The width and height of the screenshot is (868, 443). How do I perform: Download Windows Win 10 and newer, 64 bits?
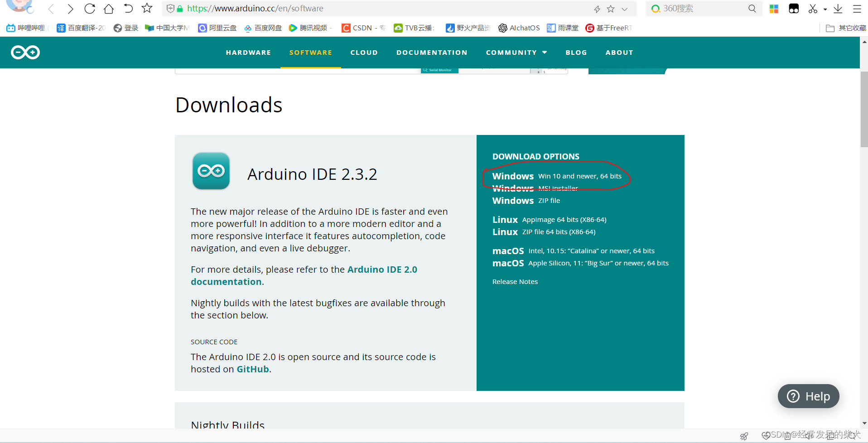pos(557,176)
